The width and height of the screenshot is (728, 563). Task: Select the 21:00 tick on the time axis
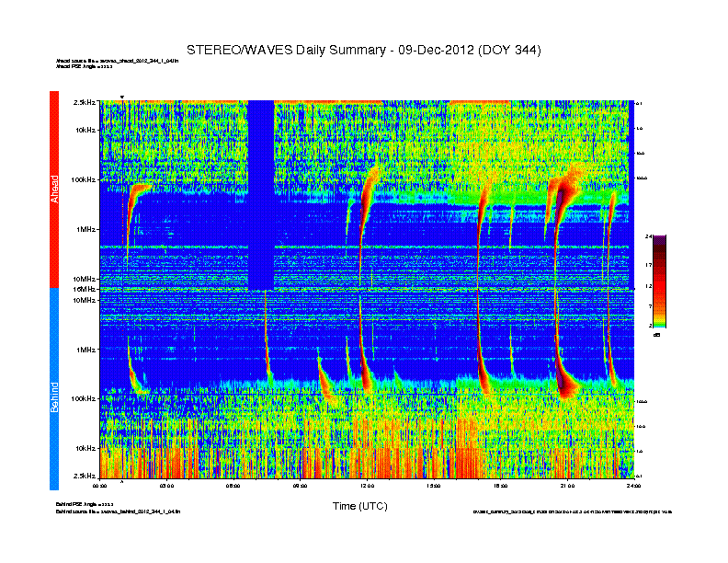point(566,485)
